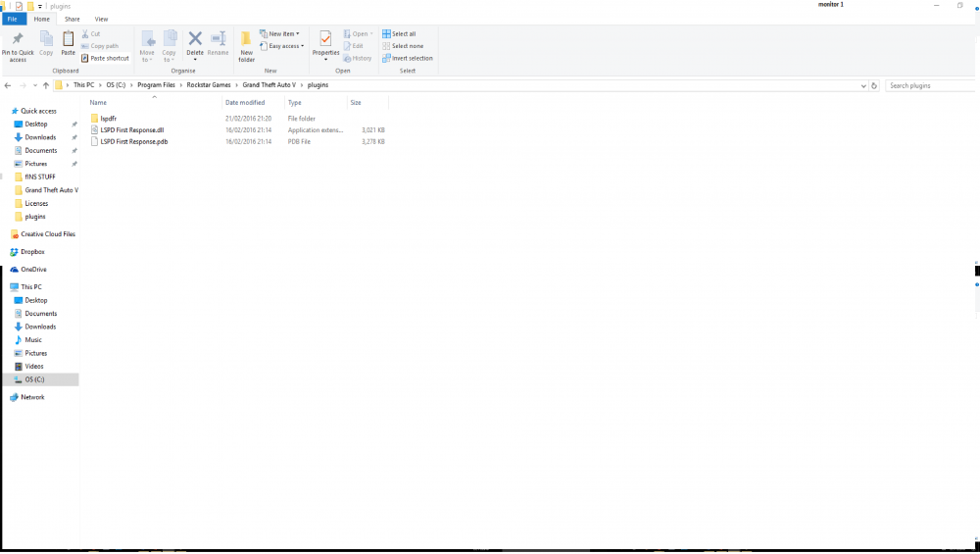Image resolution: width=980 pixels, height=554 pixels.
Task: Switch to the View ribbon tab
Action: pos(101,20)
